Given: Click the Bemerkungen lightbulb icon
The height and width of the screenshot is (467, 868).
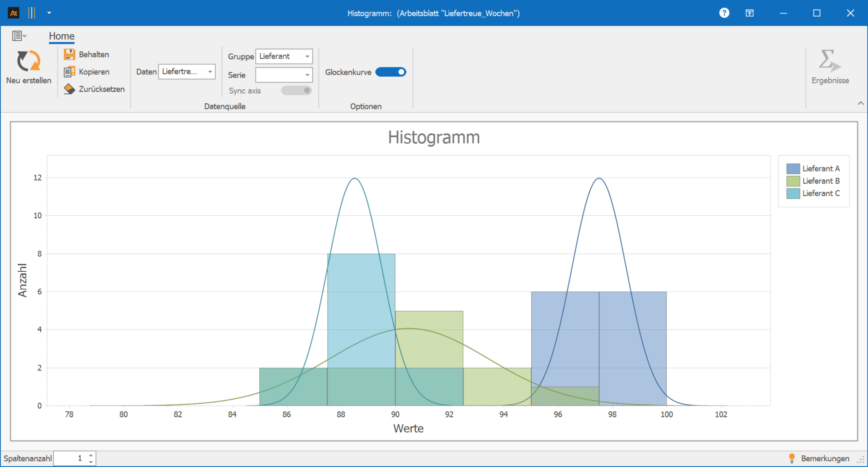Looking at the screenshot, I should 792,458.
